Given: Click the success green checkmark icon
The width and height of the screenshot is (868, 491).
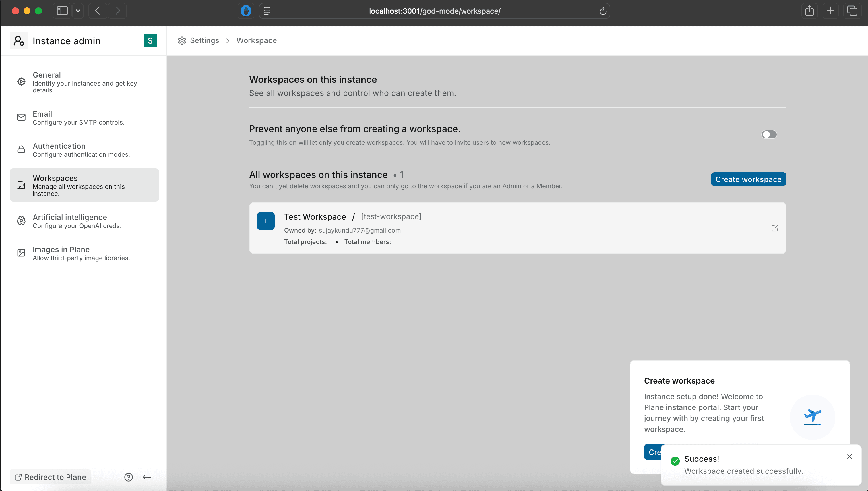Looking at the screenshot, I should (675, 461).
